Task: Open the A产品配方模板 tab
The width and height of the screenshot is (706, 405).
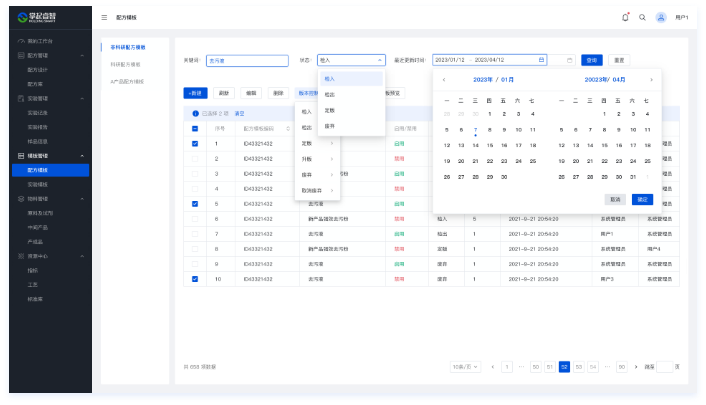Action: coord(127,82)
